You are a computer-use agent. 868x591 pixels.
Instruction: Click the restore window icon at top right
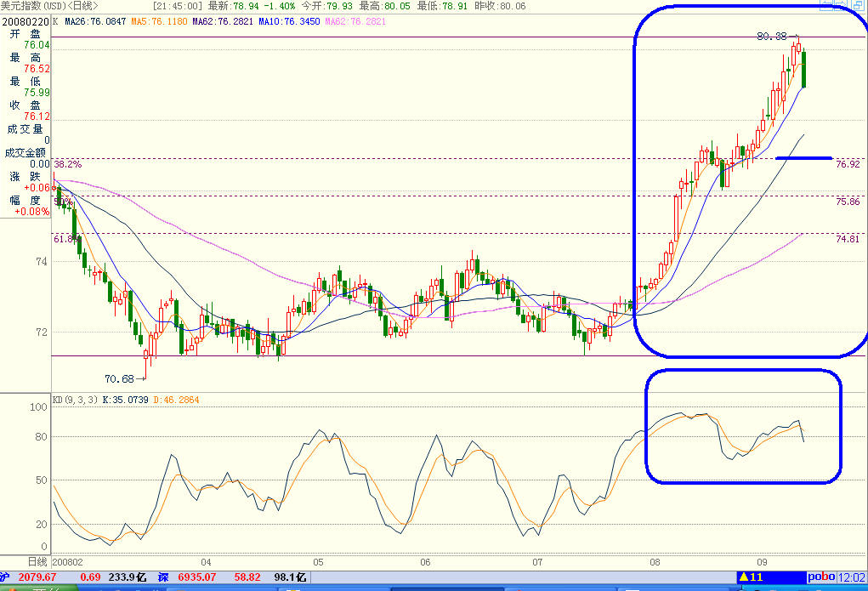858,6
